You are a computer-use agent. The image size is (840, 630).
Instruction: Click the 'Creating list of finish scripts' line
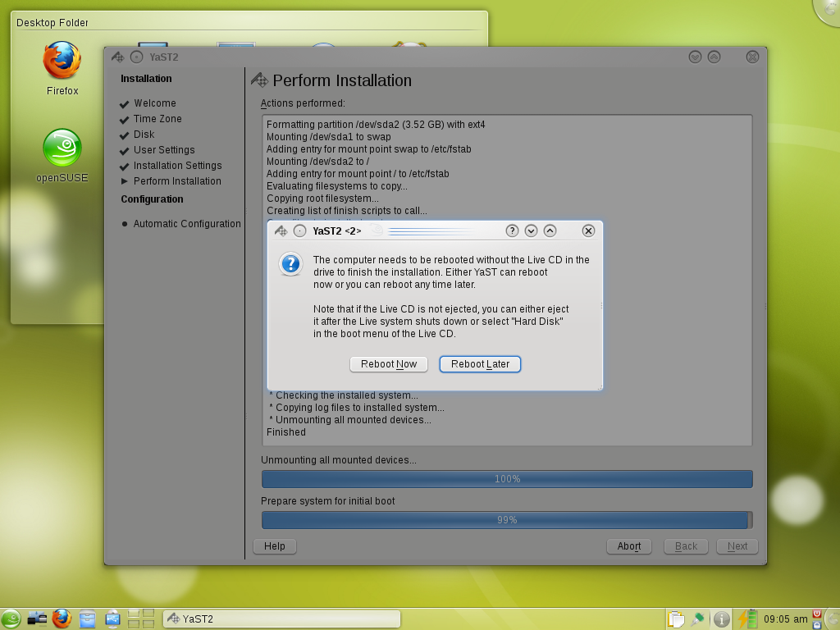(347, 211)
